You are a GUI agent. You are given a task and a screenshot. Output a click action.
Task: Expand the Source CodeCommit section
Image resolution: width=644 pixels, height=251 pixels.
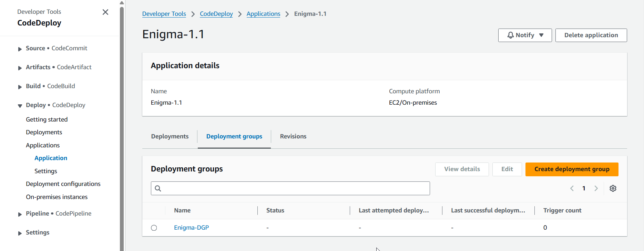point(20,49)
